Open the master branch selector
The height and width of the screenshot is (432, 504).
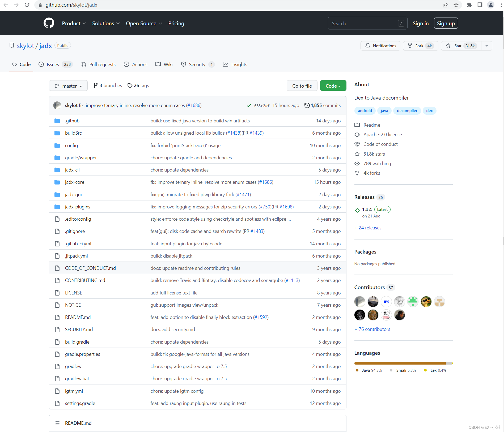pos(68,86)
